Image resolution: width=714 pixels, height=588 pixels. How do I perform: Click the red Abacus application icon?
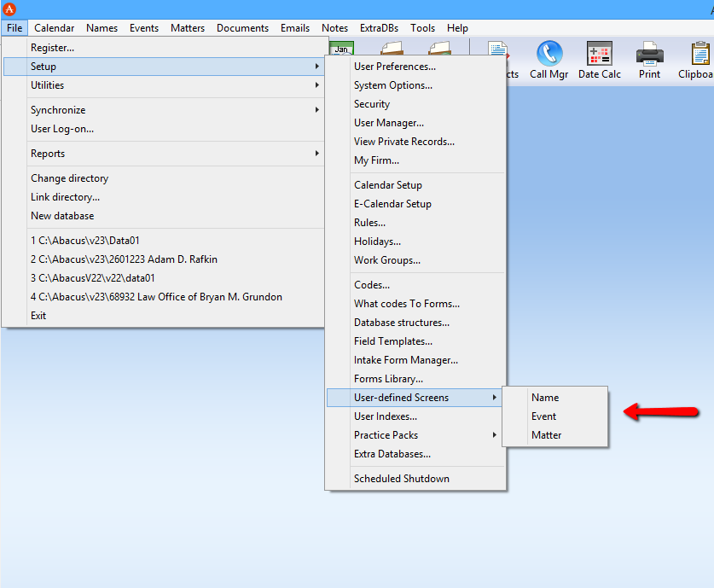pyautogui.click(x=9, y=9)
